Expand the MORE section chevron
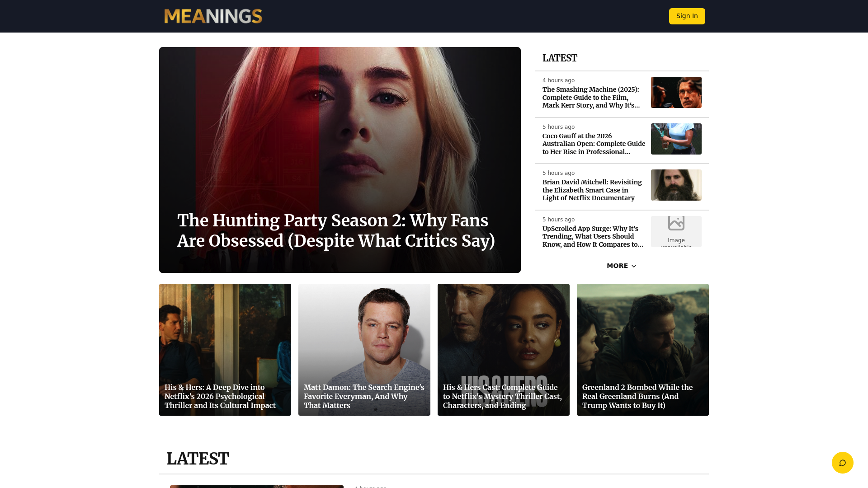 (633, 266)
